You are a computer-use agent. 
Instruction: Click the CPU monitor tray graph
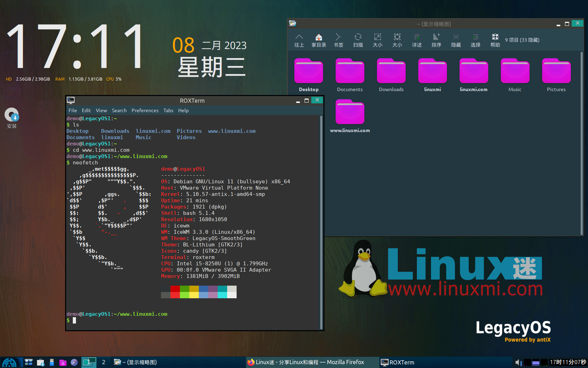pos(544,362)
